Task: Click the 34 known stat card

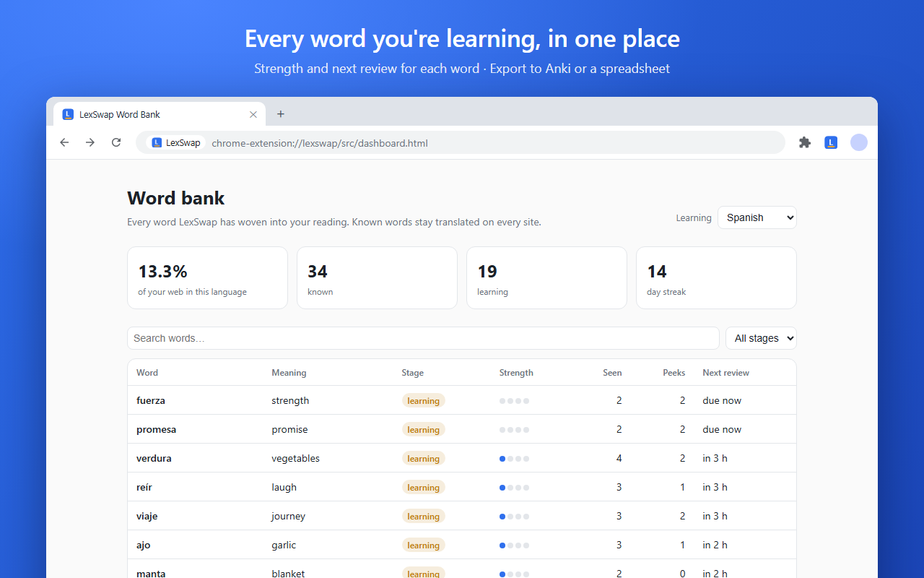Action: [377, 278]
